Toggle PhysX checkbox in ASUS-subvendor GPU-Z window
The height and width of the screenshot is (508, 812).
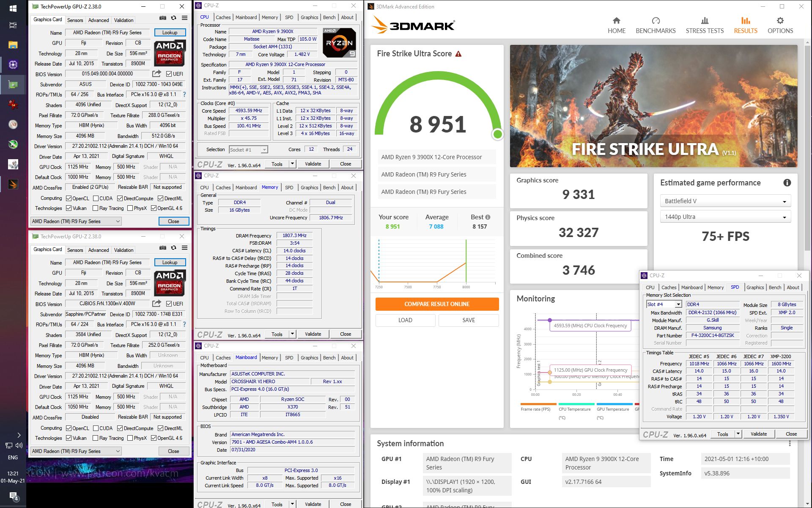(x=130, y=208)
